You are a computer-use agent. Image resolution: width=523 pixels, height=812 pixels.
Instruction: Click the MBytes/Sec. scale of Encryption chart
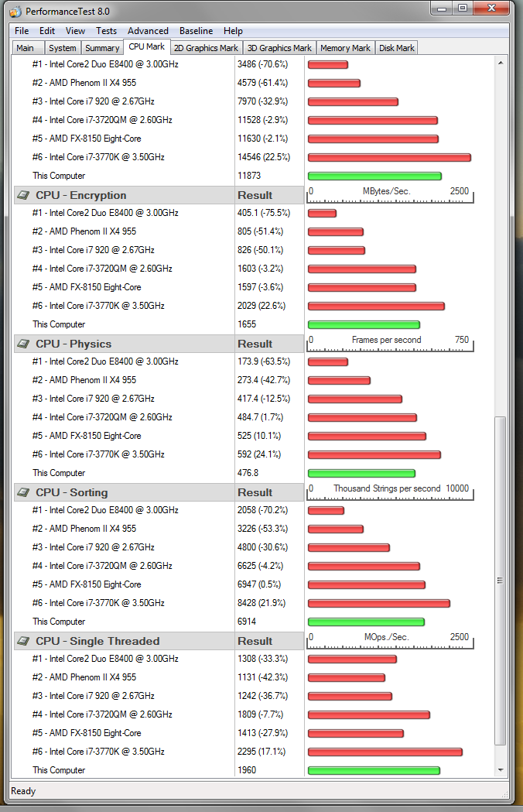pyautogui.click(x=390, y=195)
